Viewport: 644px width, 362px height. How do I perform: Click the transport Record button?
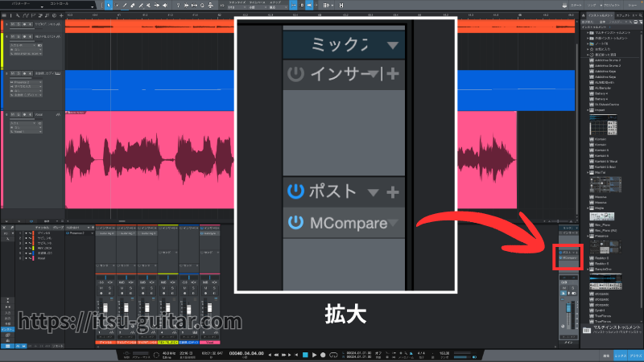[324, 355]
